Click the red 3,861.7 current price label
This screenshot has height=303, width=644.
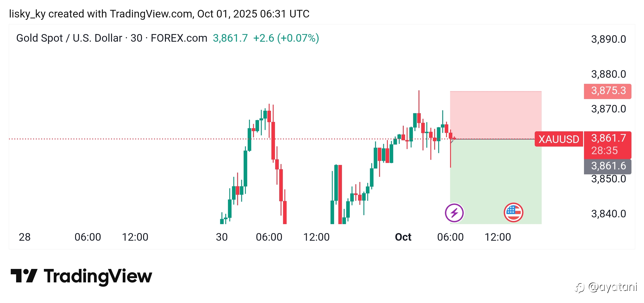coord(608,138)
